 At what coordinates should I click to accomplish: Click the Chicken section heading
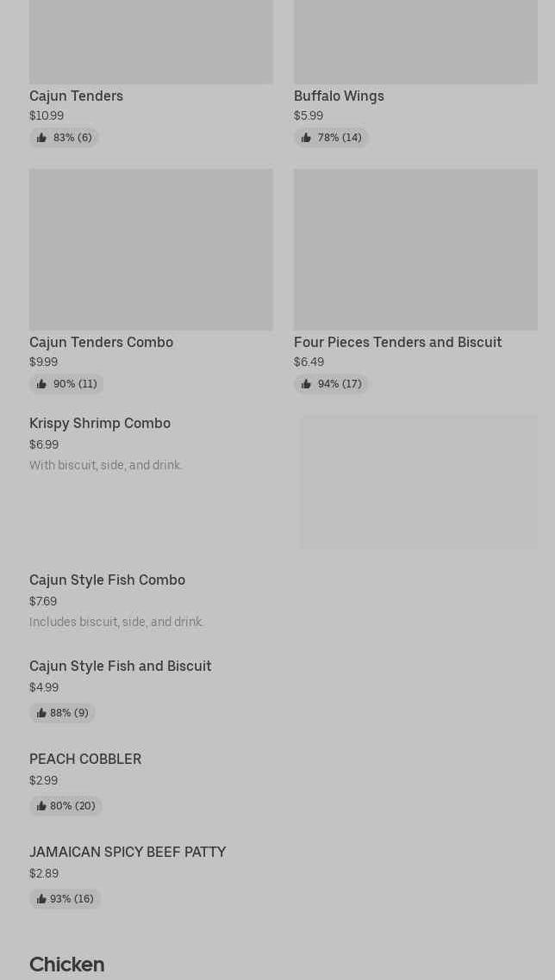click(66, 964)
